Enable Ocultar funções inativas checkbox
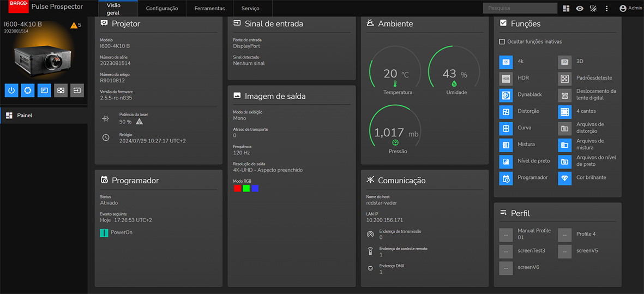The width and height of the screenshot is (644, 294). (502, 41)
